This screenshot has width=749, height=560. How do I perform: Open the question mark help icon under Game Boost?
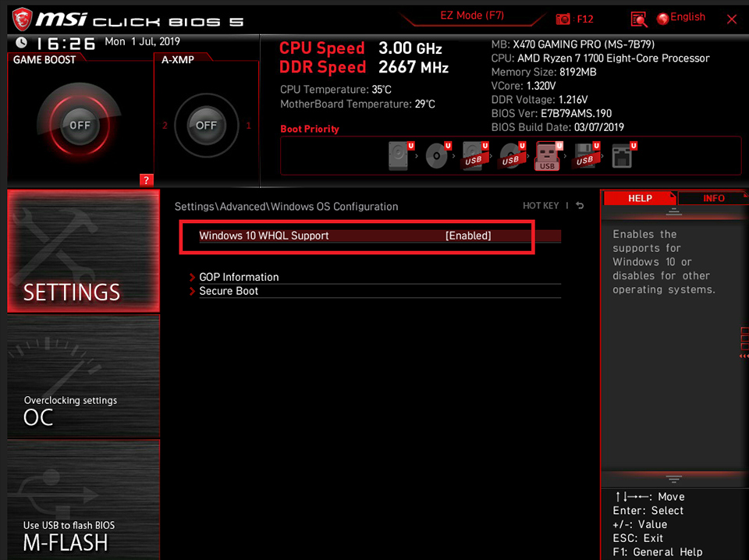click(146, 180)
